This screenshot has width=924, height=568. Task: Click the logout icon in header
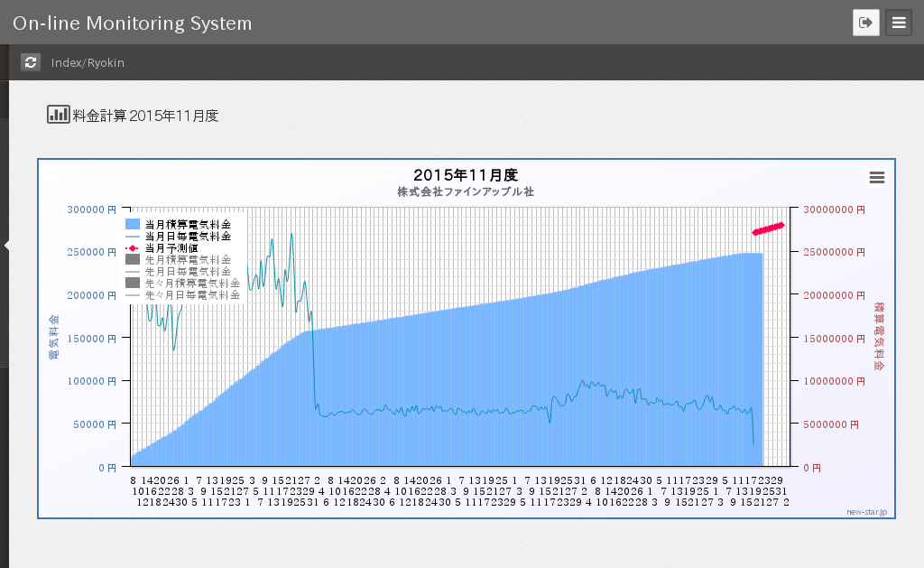point(865,23)
